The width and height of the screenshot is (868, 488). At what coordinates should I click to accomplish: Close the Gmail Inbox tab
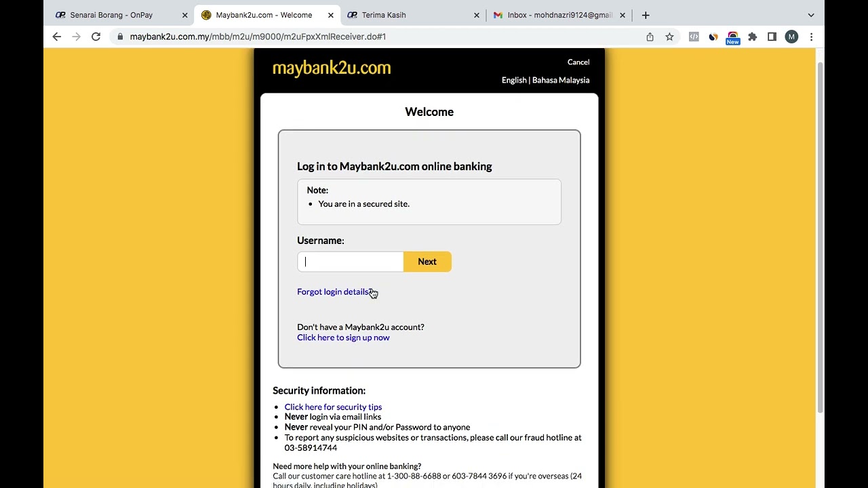pyautogui.click(x=622, y=15)
